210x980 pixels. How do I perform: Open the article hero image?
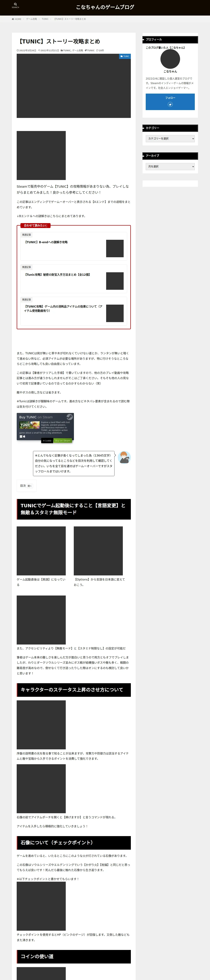[74, 86]
